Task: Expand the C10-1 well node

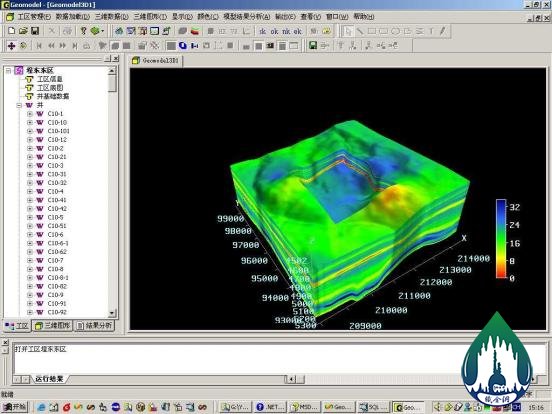Action: click(30, 114)
